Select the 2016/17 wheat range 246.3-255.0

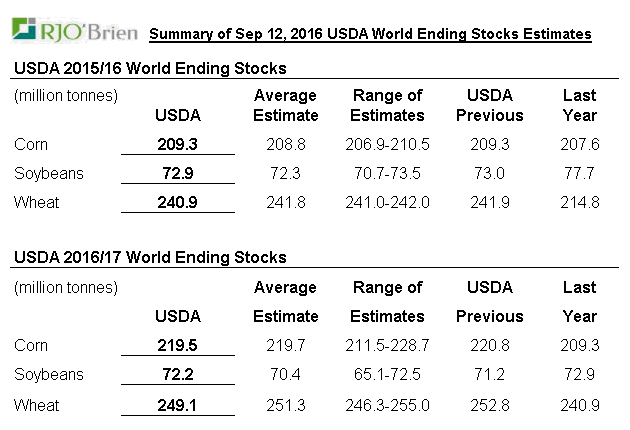[x=388, y=405]
